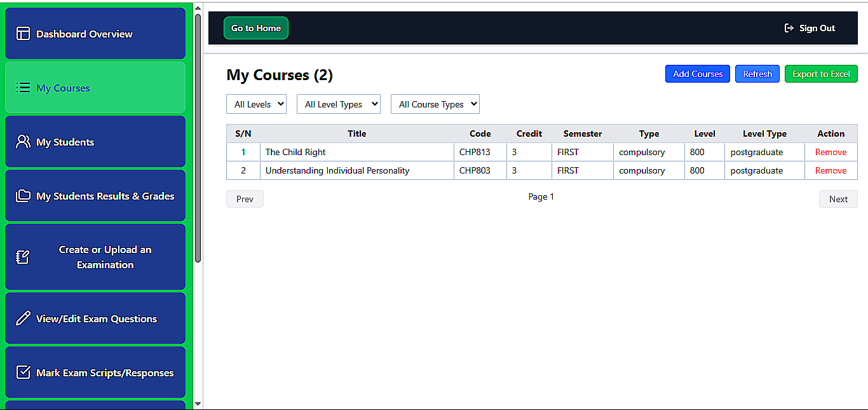Click the code cell CHP813
This screenshot has width=868, height=410.
pos(480,152)
